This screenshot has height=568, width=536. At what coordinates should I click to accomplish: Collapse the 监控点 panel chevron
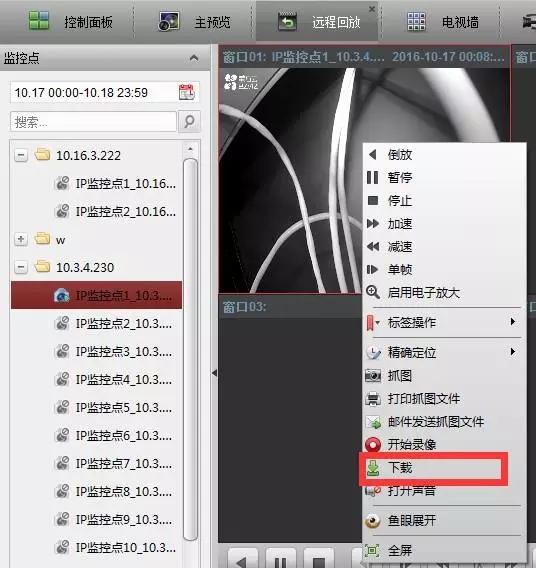point(194,58)
